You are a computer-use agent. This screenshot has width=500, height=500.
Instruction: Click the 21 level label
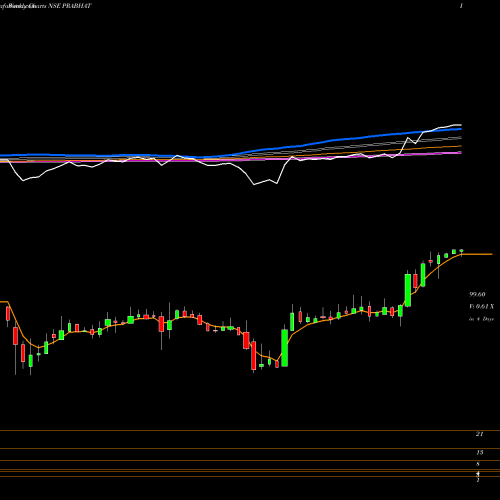pos(479,434)
